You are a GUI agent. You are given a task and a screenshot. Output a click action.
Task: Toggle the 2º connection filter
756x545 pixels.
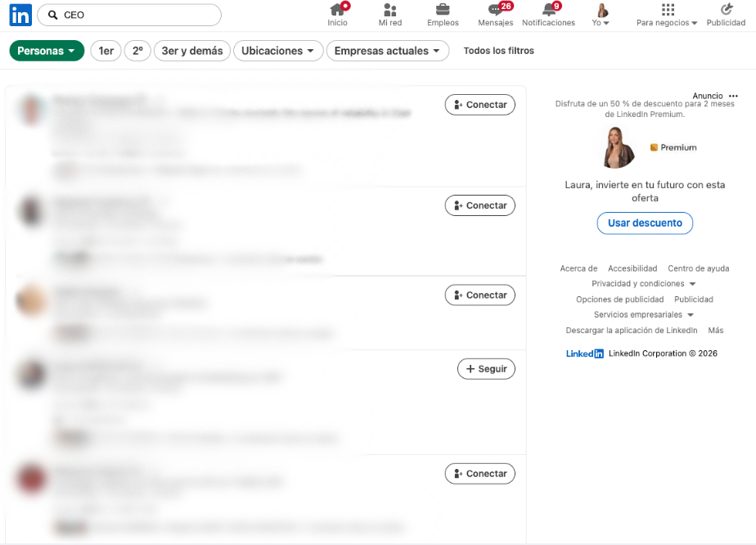(x=137, y=51)
